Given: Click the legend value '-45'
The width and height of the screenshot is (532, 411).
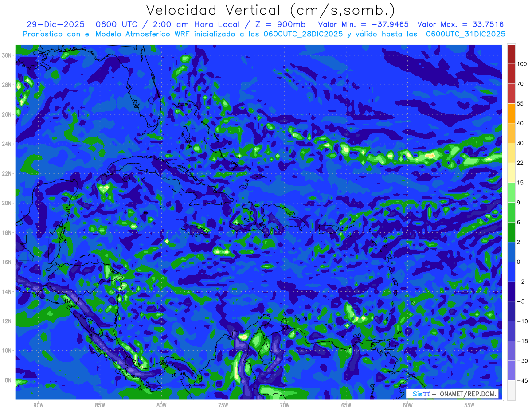Looking at the screenshot, I should [522, 380].
